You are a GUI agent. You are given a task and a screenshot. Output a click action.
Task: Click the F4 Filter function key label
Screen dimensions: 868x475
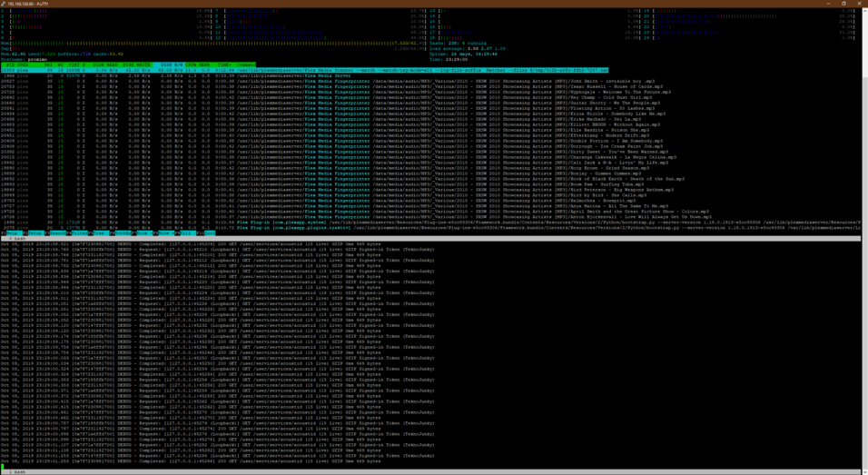pos(77,233)
